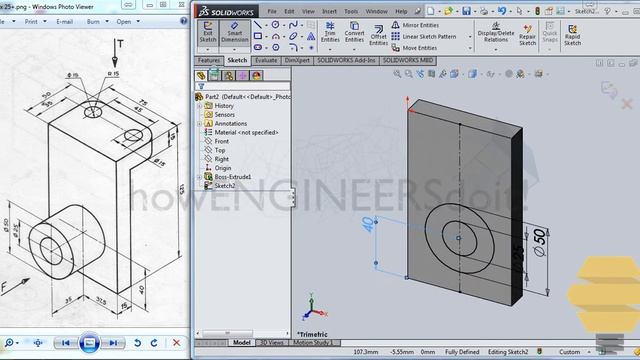The width and height of the screenshot is (640, 360).
Task: Expand the Smart Dimension dropdown arrow
Action: 234,49
